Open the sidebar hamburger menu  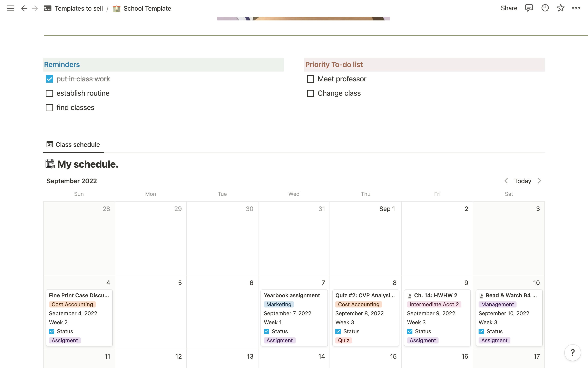pos(11,9)
